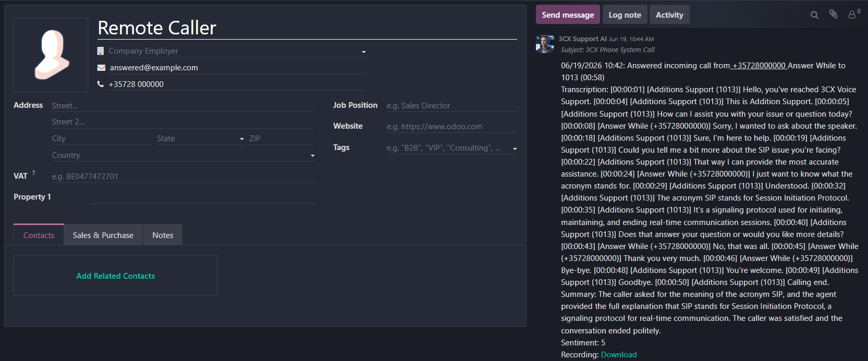Click the VAT help question mark
This screenshot has height=361, width=868.
coord(34,172)
